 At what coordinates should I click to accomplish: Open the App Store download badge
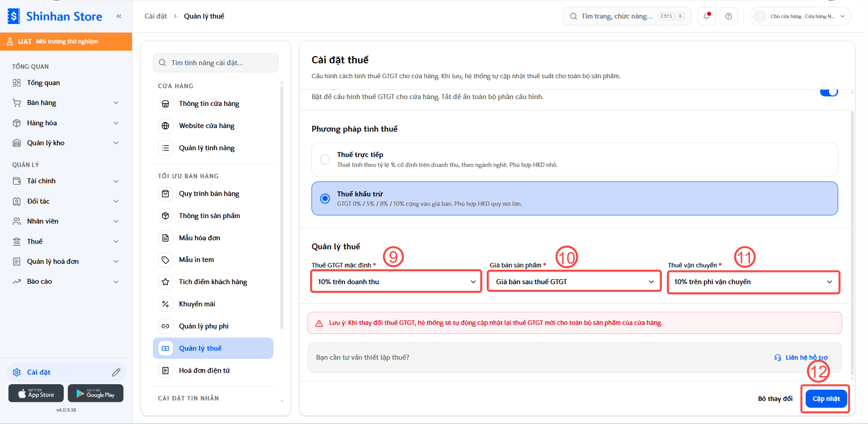coord(36,393)
